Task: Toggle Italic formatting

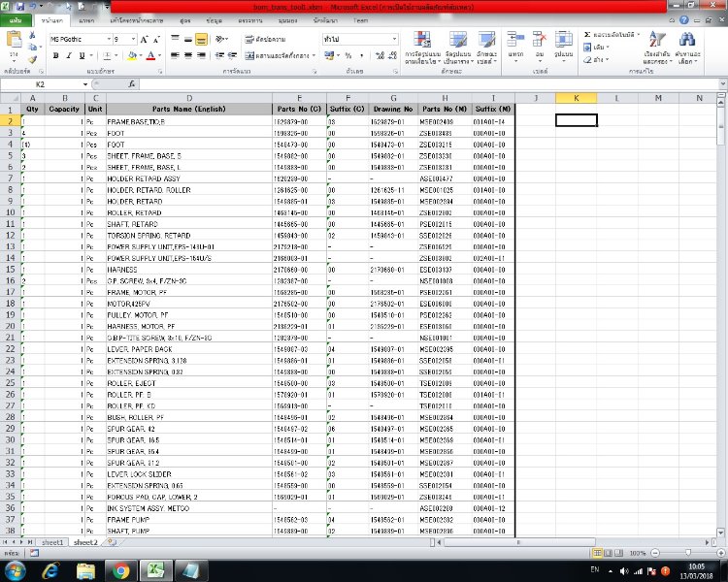Action: tap(69, 56)
